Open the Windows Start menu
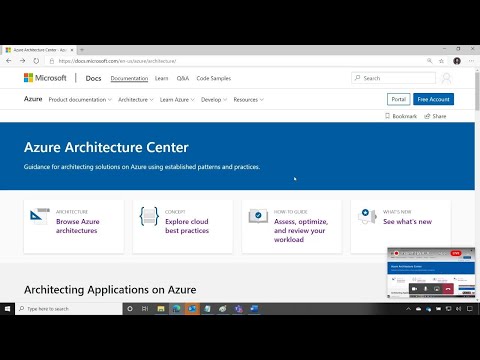The height and width of the screenshot is (360, 480). 7,309
